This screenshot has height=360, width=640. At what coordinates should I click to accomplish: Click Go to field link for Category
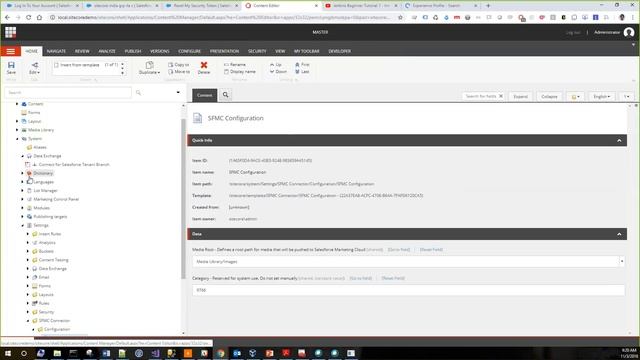[361, 278]
